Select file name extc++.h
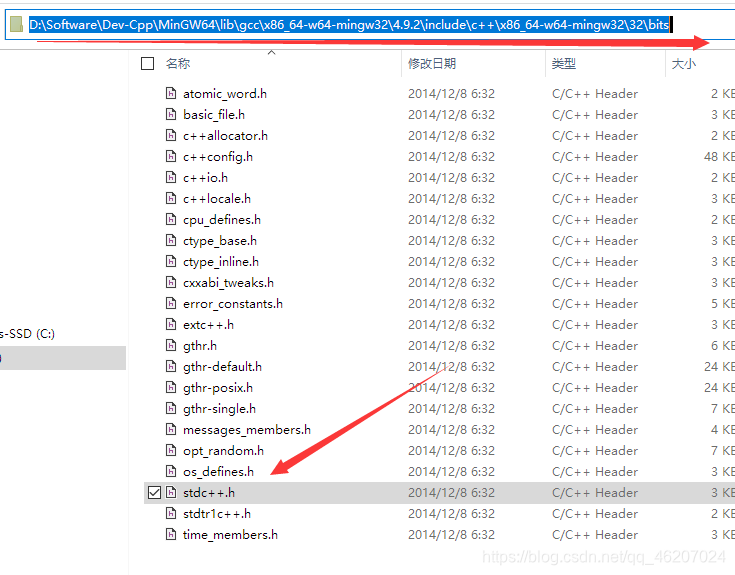Screen dimensions: 735x575 tap(208, 325)
